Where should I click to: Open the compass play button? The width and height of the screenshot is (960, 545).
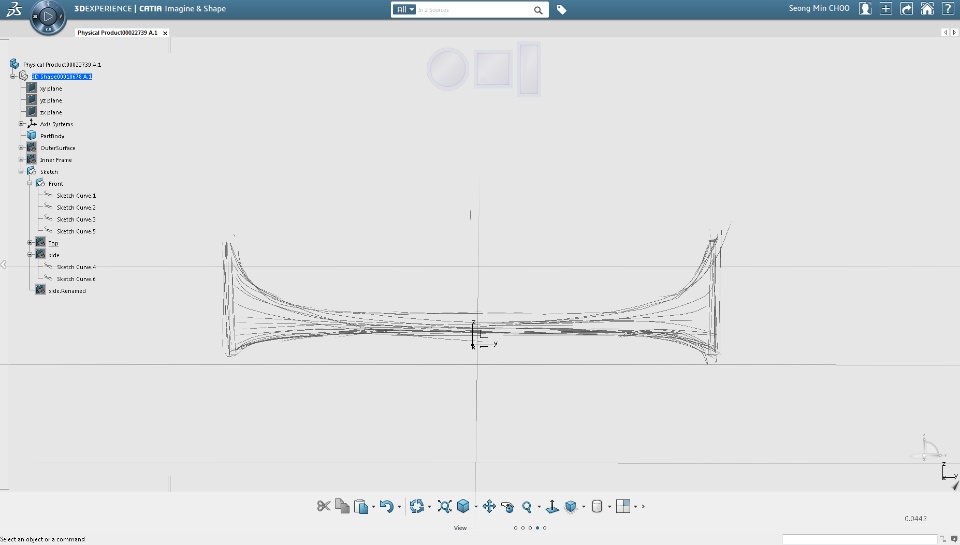point(48,17)
